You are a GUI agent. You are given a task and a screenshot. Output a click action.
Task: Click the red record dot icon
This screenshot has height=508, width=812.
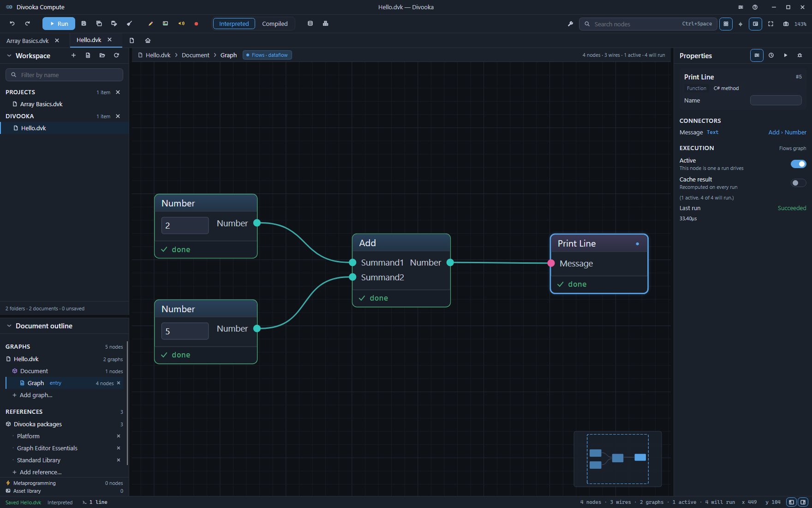pos(196,24)
